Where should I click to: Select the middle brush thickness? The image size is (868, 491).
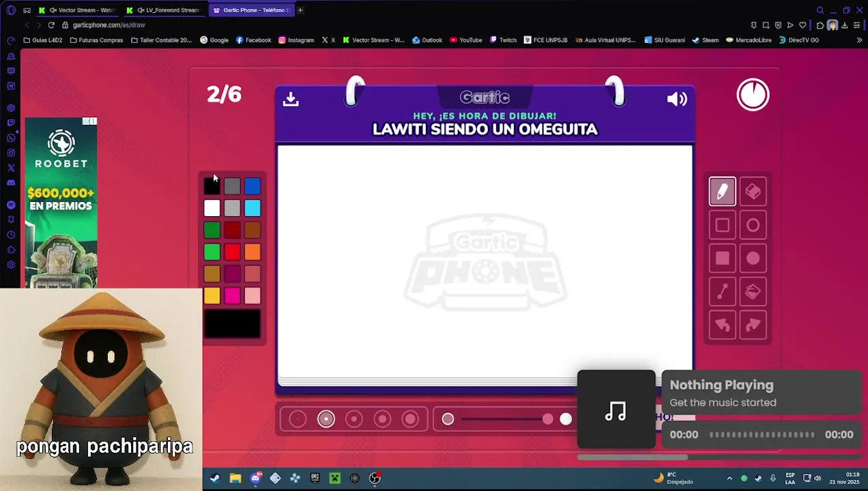(x=354, y=419)
